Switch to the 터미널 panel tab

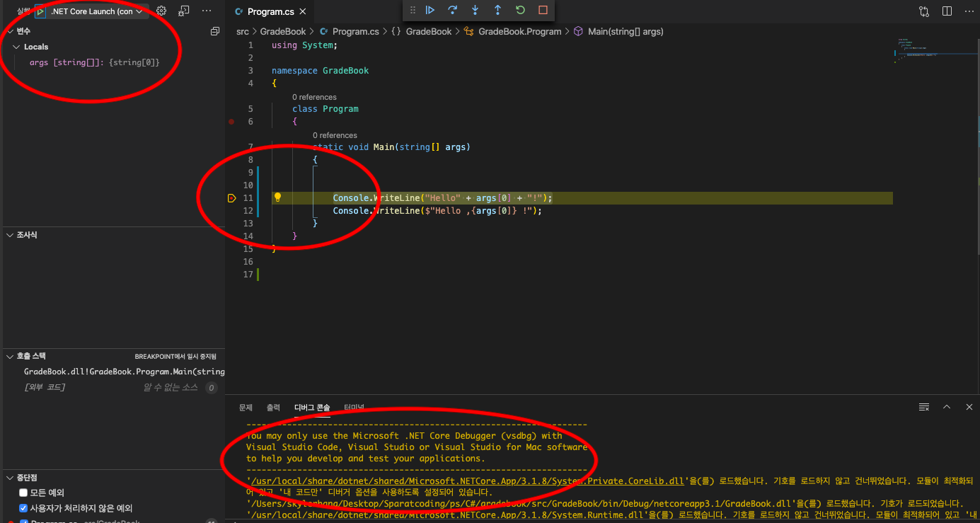click(x=354, y=408)
